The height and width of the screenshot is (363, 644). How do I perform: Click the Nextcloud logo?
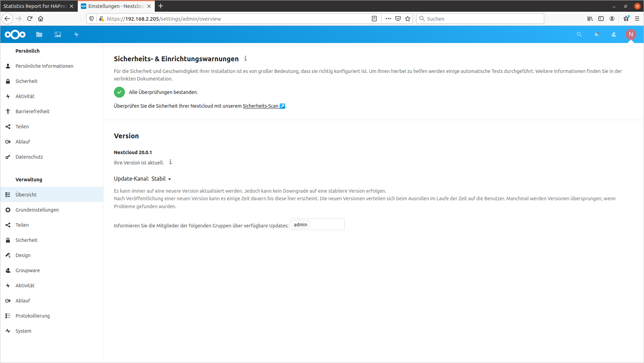click(15, 34)
